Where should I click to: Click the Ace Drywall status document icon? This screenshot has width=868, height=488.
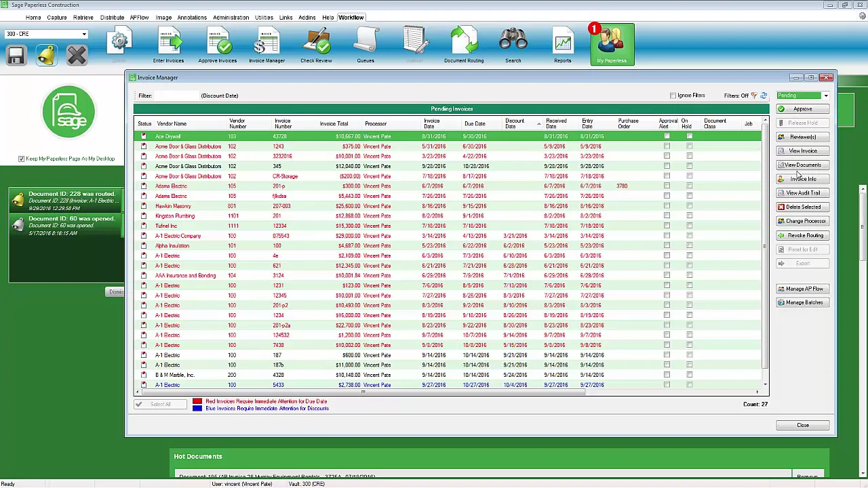pyautogui.click(x=143, y=136)
